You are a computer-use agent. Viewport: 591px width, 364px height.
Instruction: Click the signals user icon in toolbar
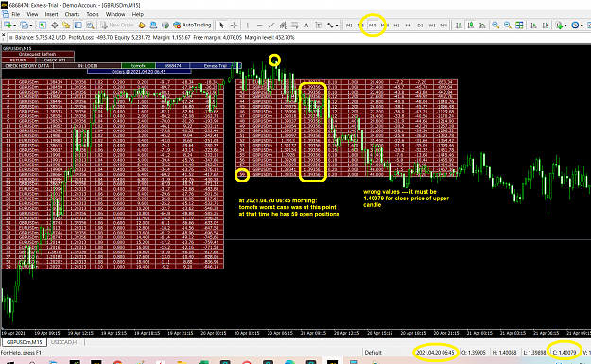coord(153,25)
